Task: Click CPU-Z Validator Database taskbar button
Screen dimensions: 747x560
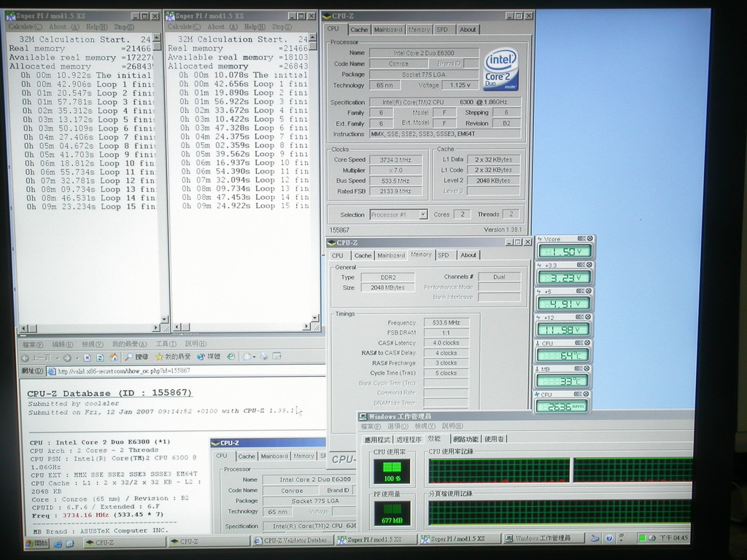Action: (x=292, y=540)
